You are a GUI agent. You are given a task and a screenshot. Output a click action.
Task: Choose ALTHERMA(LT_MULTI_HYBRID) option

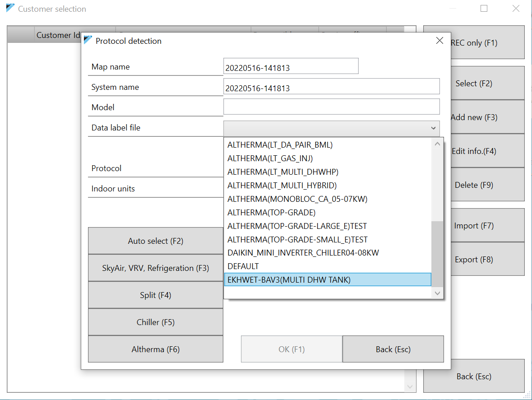(328, 186)
